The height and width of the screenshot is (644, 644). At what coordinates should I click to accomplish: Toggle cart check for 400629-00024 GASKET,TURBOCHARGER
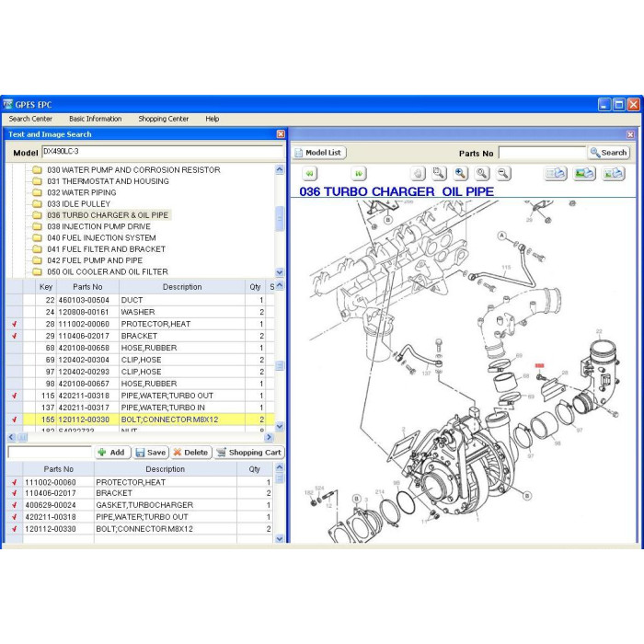pyautogui.click(x=15, y=505)
